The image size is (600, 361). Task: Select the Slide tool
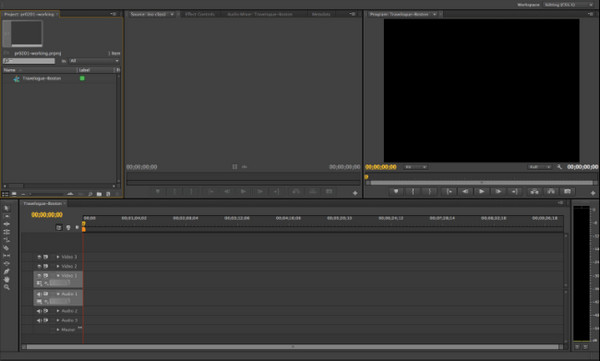[x=7, y=263]
